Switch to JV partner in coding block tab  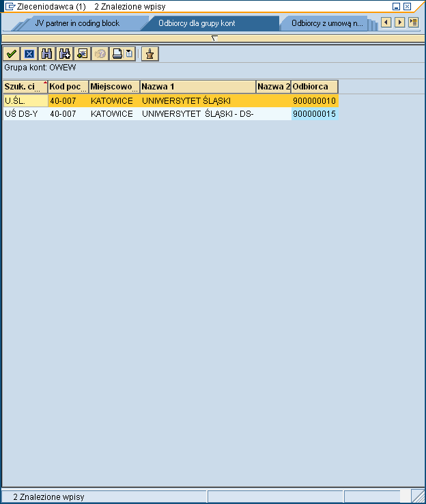tap(77, 23)
